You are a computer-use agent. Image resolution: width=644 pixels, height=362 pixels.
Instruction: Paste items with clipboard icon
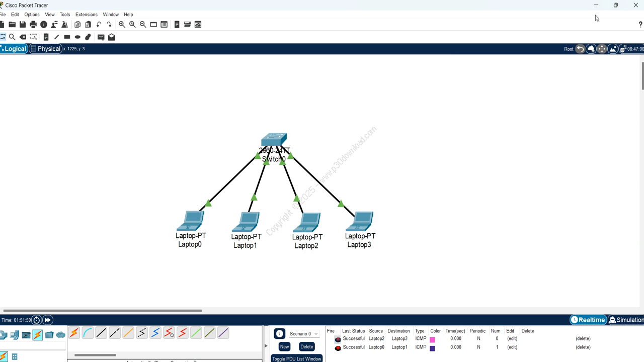click(88, 25)
